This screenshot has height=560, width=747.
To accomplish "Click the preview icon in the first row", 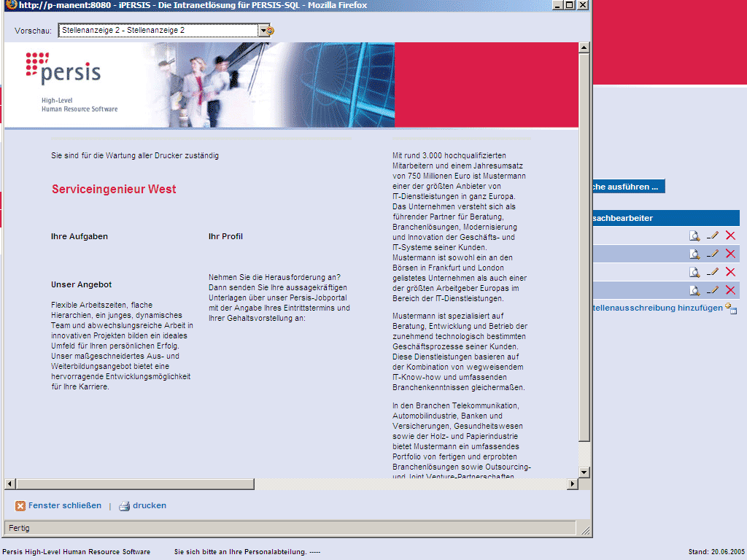I will 695,236.
